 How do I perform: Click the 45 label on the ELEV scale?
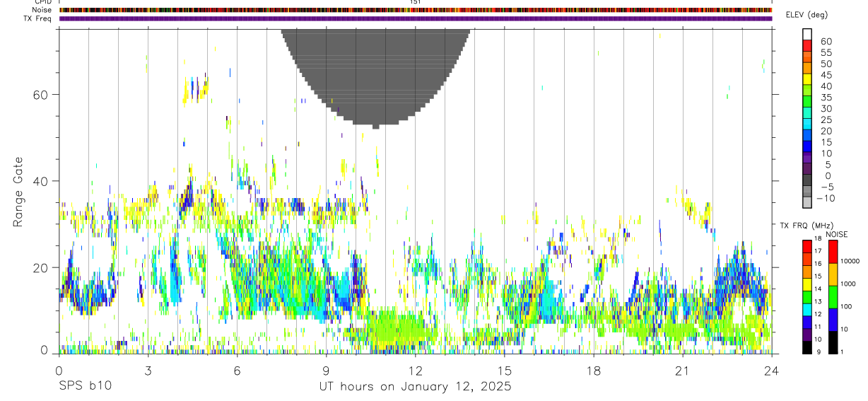[x=826, y=75]
